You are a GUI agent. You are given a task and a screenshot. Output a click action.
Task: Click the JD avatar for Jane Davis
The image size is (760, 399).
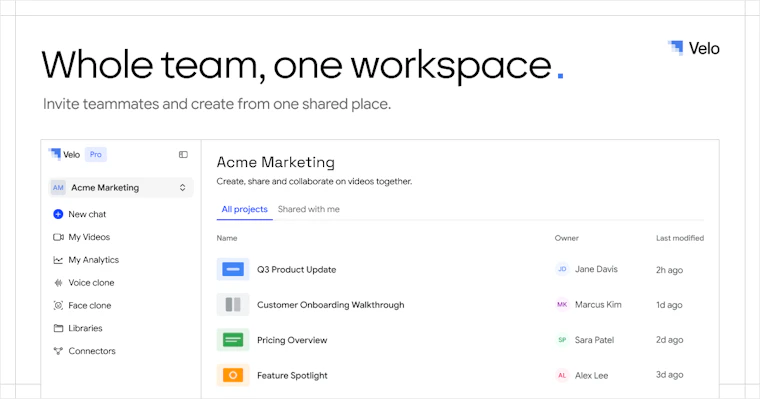tap(562, 269)
